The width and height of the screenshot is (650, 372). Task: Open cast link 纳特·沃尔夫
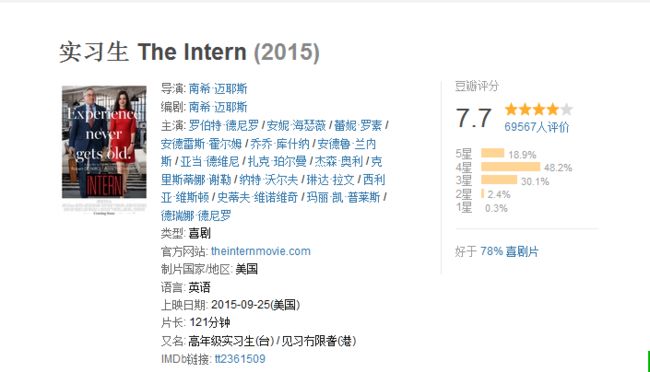coord(269,180)
